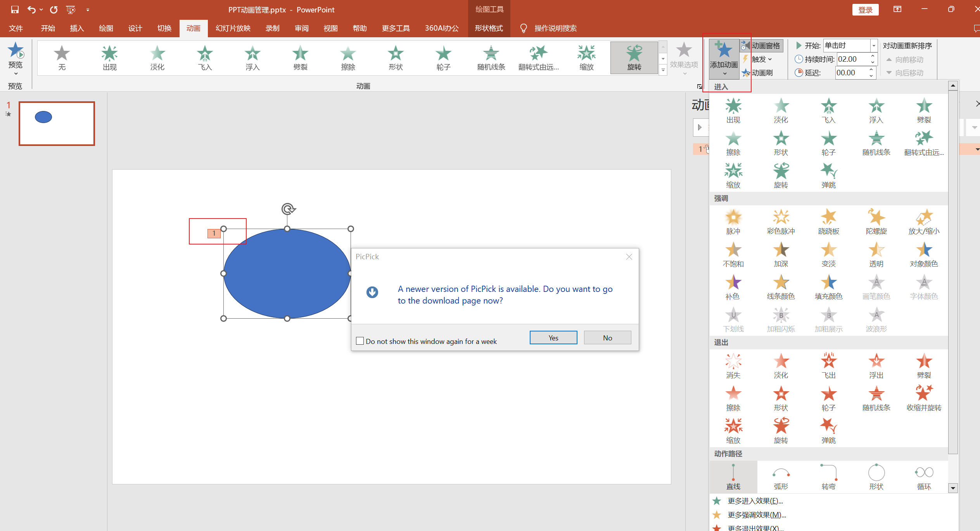Open the 切换 ribbon tab
This screenshot has height=531, width=980.
(164, 28)
